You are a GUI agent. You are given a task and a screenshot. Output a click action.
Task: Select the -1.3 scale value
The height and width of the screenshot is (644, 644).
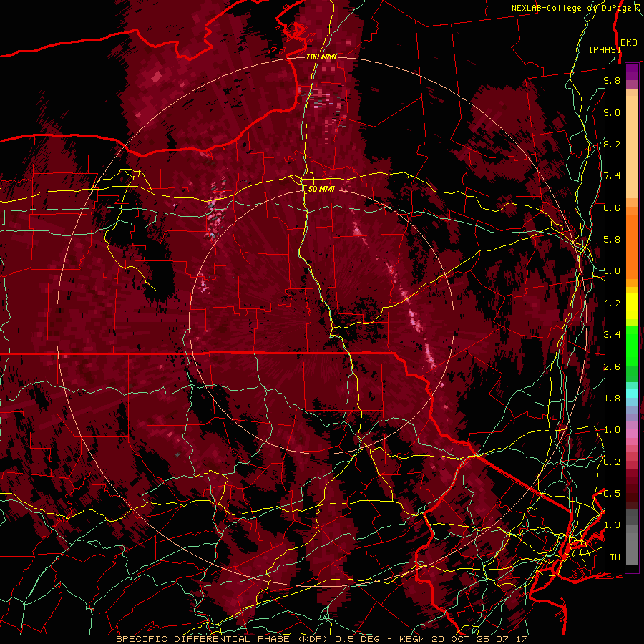coord(610,525)
